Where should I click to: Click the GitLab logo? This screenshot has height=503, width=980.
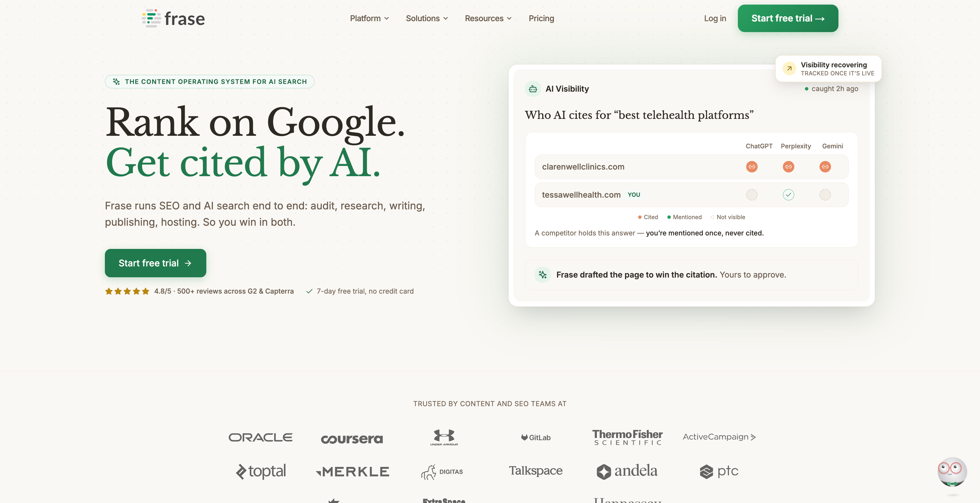pos(536,438)
